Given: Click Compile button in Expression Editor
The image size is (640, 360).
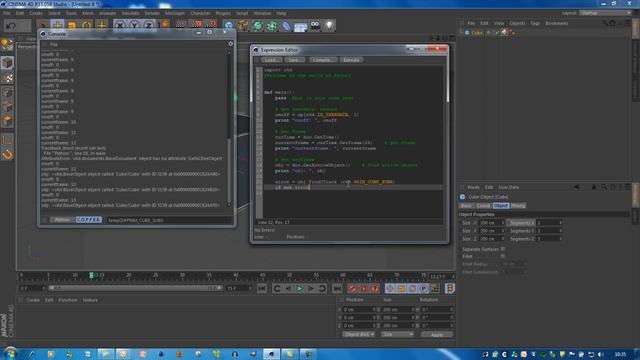Looking at the screenshot, I should tap(322, 60).
